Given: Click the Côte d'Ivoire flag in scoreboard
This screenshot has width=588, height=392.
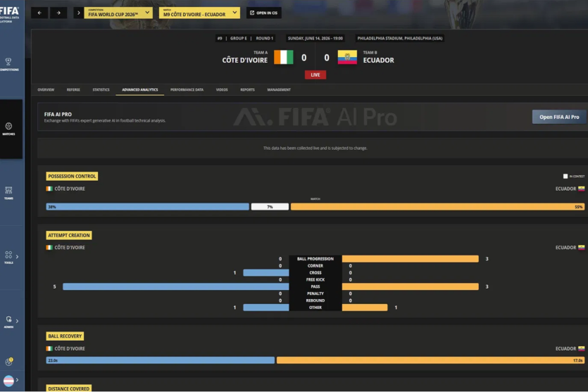Looking at the screenshot, I should (284, 57).
